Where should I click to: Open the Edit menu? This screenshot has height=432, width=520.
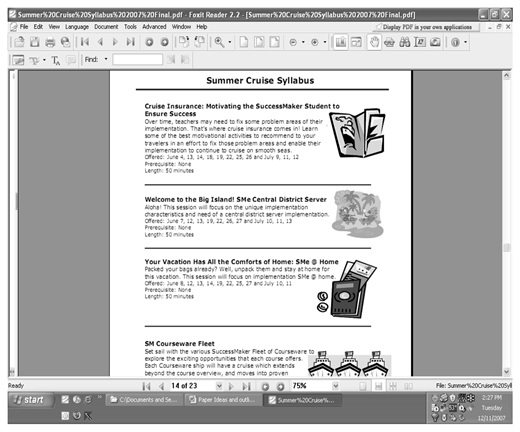click(x=38, y=27)
